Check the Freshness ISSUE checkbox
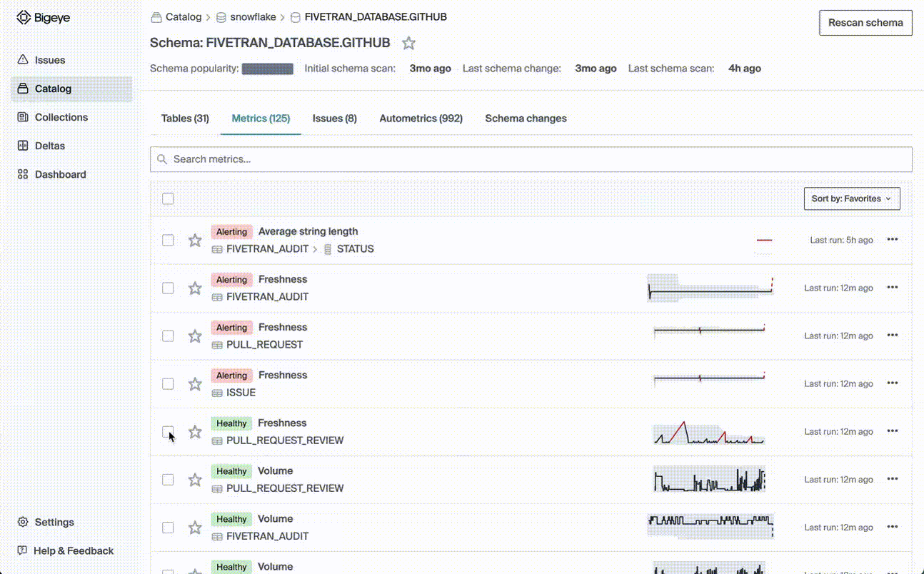This screenshot has height=574, width=924. (168, 383)
